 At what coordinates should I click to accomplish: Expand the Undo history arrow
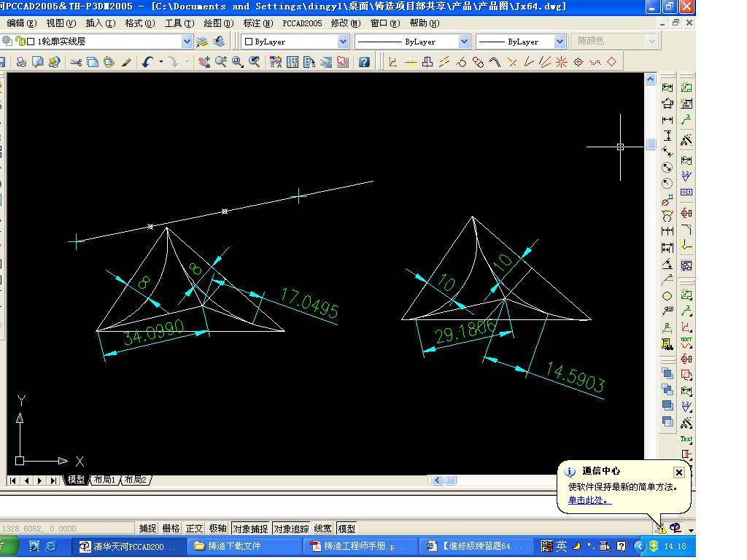click(x=161, y=62)
